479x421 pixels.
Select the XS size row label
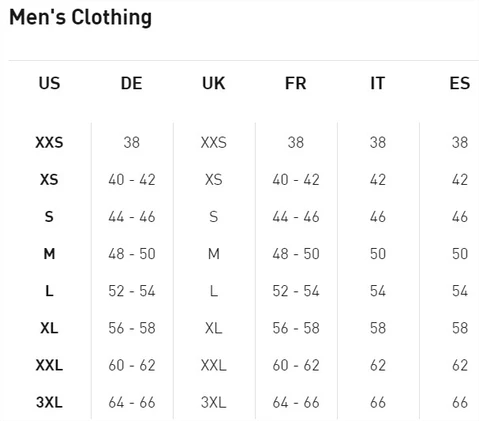pos(49,180)
